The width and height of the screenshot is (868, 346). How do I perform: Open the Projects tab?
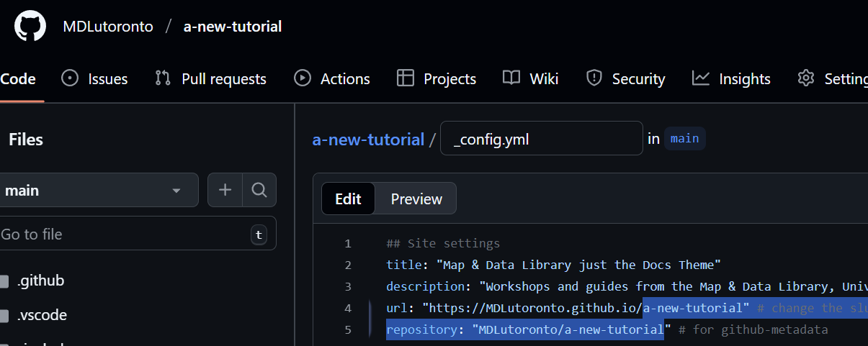437,78
